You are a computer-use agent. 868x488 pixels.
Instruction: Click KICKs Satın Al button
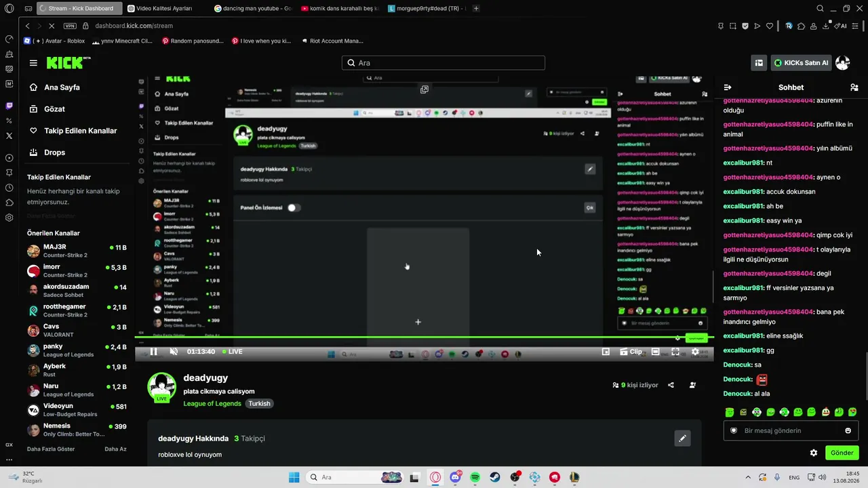pyautogui.click(x=802, y=63)
